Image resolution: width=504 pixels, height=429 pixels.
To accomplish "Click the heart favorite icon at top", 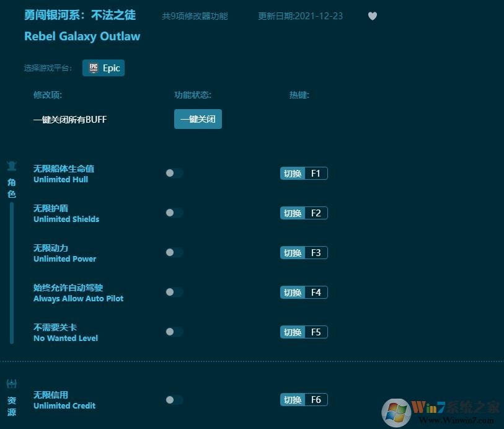I will click(373, 16).
